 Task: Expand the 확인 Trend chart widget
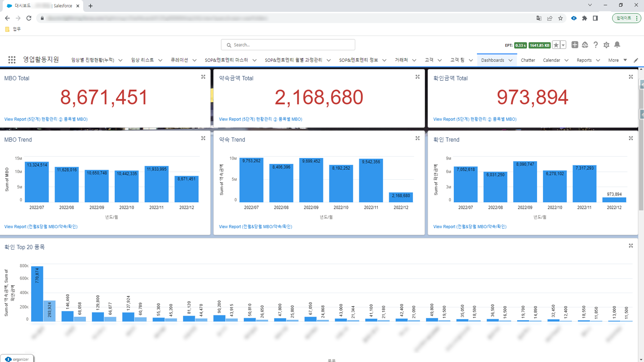[x=631, y=138]
